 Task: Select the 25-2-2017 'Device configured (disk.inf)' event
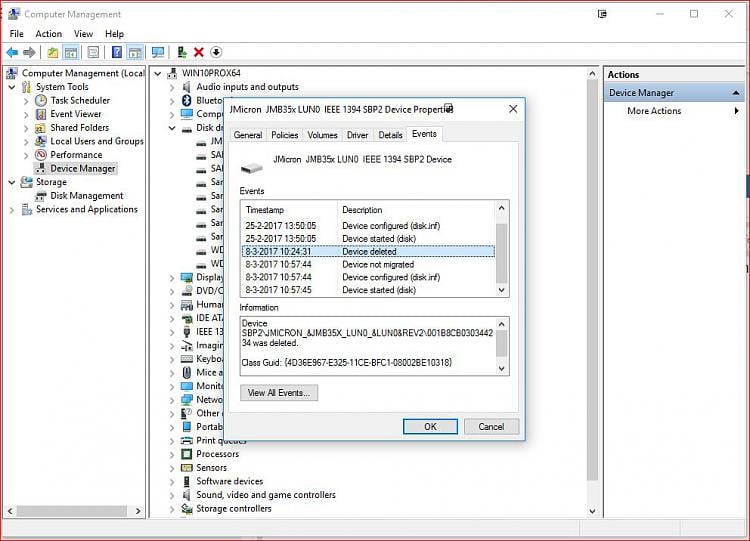point(368,225)
